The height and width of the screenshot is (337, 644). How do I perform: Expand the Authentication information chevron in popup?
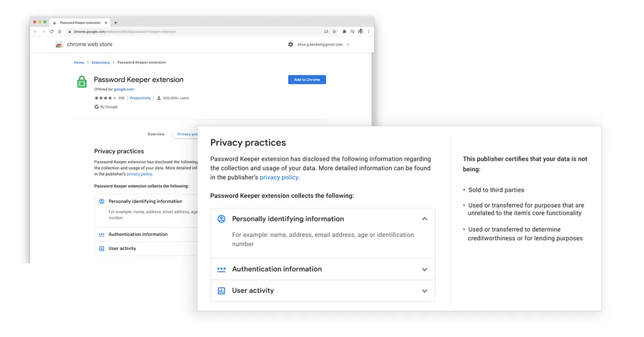425,269
